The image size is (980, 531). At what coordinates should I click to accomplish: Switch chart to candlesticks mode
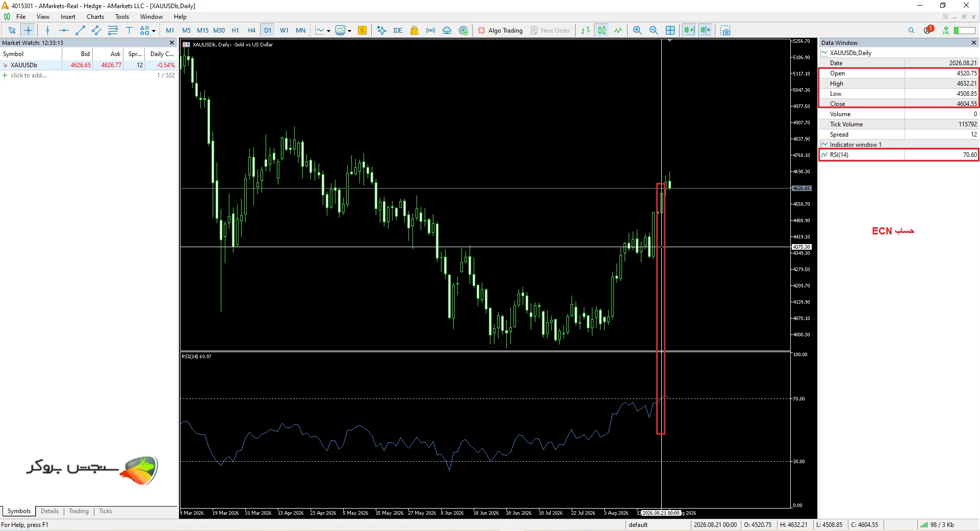602,31
